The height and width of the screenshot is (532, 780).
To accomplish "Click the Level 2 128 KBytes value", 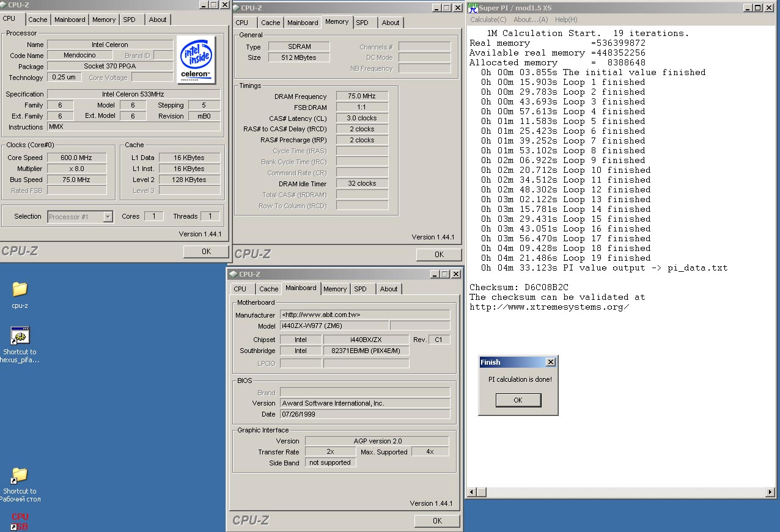I will click(189, 180).
